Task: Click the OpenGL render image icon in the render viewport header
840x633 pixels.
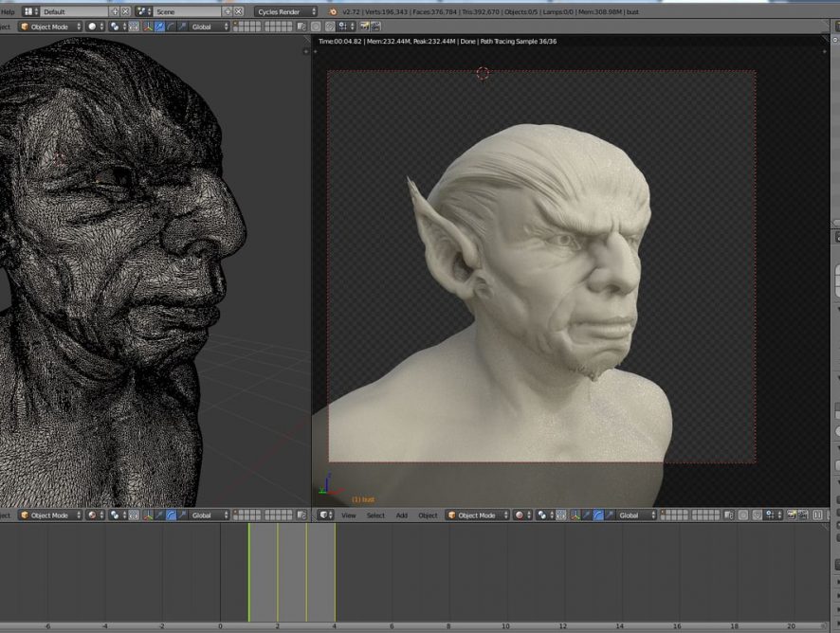Action: (x=791, y=515)
